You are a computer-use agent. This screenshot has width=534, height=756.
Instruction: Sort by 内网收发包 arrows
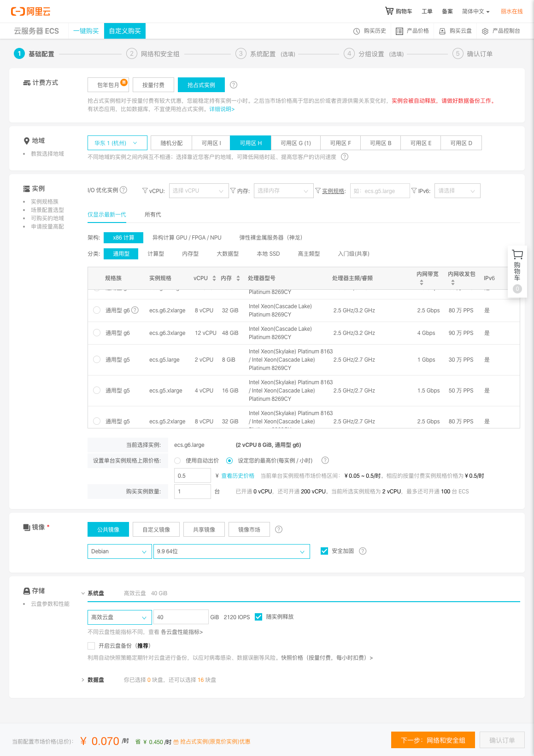(453, 282)
